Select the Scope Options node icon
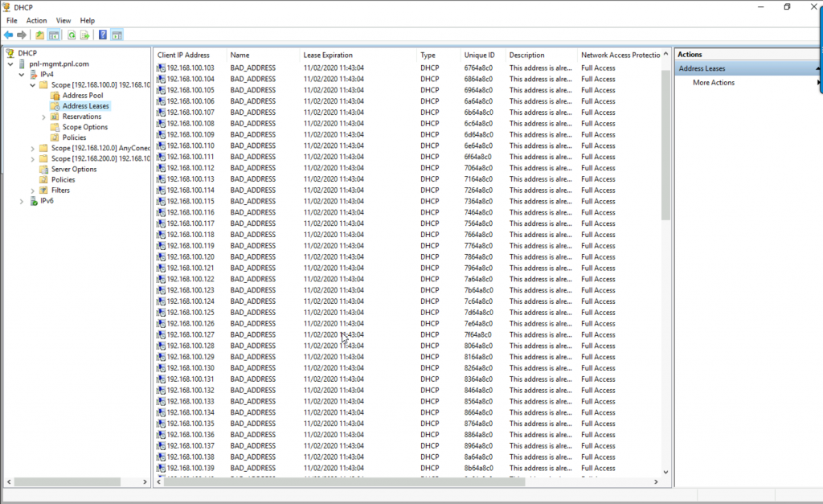The height and width of the screenshot is (504, 823). (55, 127)
